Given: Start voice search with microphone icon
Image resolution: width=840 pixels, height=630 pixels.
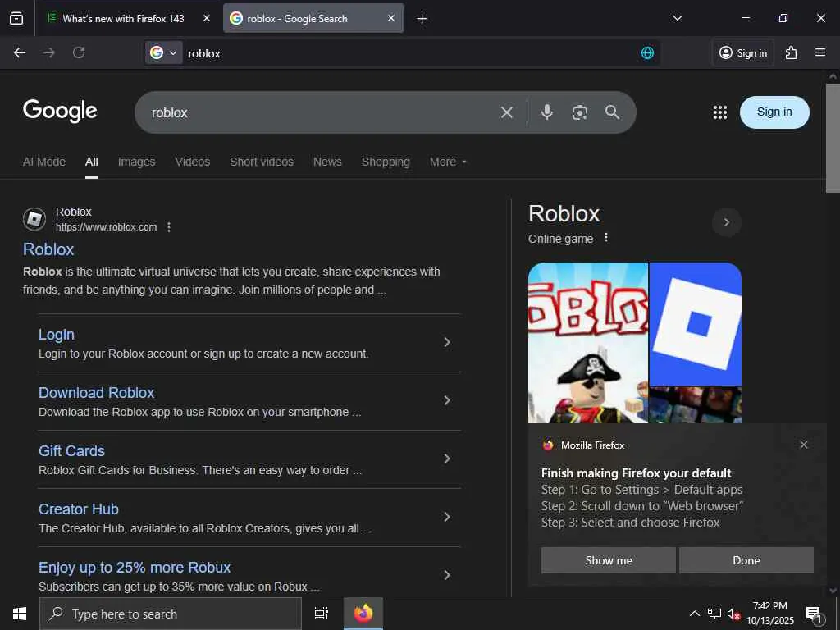Looking at the screenshot, I should coord(546,112).
